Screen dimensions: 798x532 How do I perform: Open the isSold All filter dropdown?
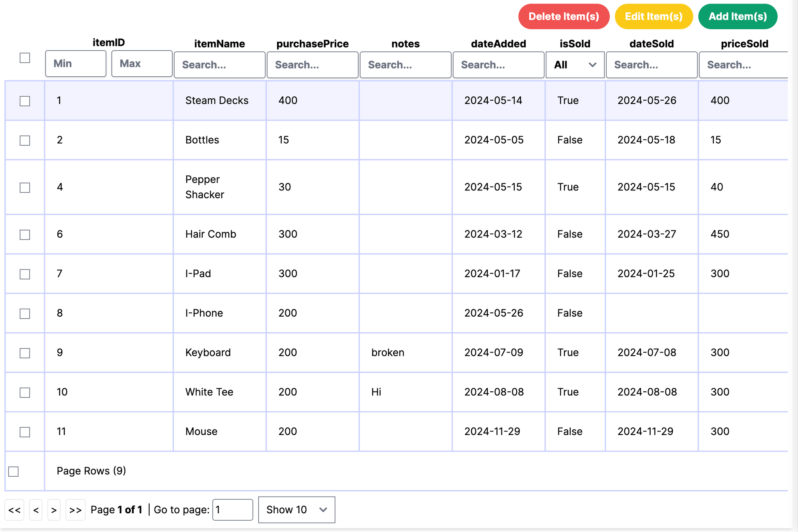coord(575,65)
